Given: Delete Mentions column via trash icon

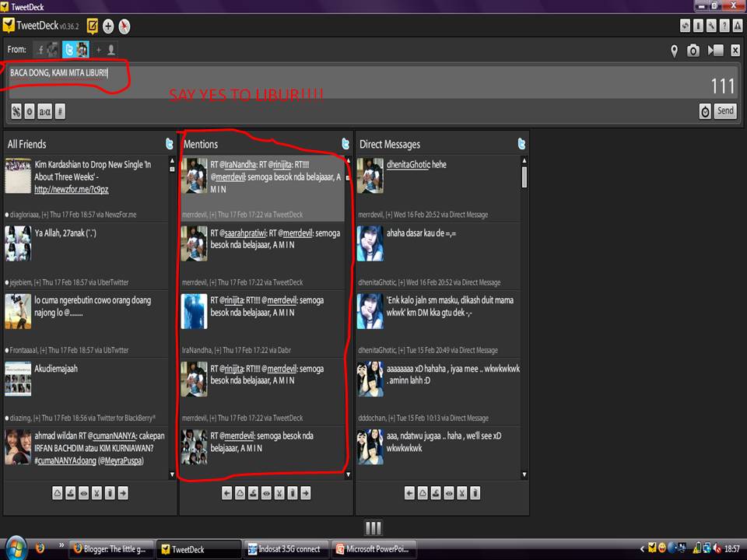Looking at the screenshot, I should click(x=293, y=493).
